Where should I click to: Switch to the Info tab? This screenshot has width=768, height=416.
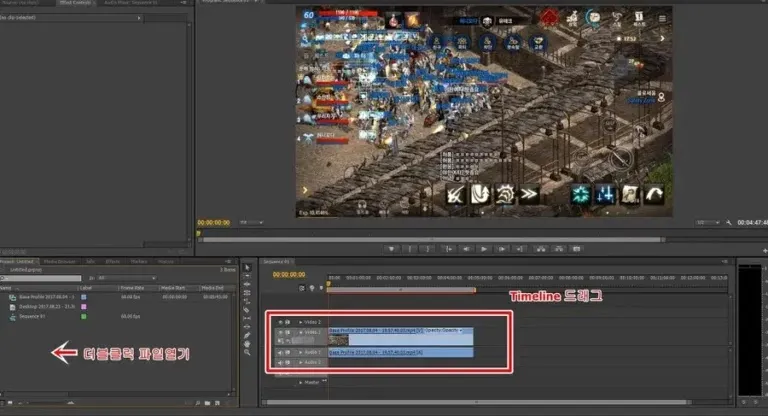90,262
